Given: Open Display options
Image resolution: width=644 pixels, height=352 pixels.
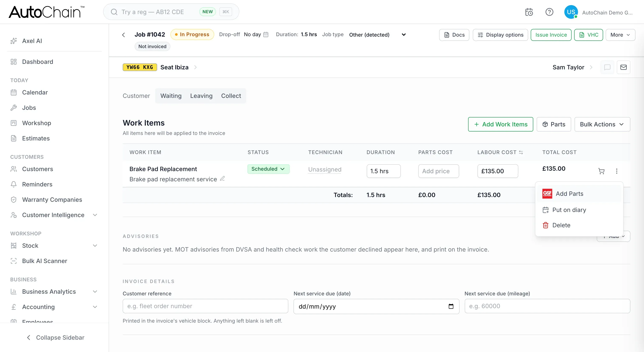Looking at the screenshot, I should click(500, 35).
